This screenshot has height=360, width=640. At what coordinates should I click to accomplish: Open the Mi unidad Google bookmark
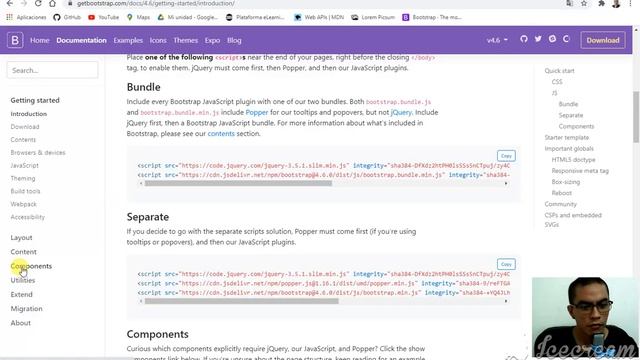[x=188, y=17]
